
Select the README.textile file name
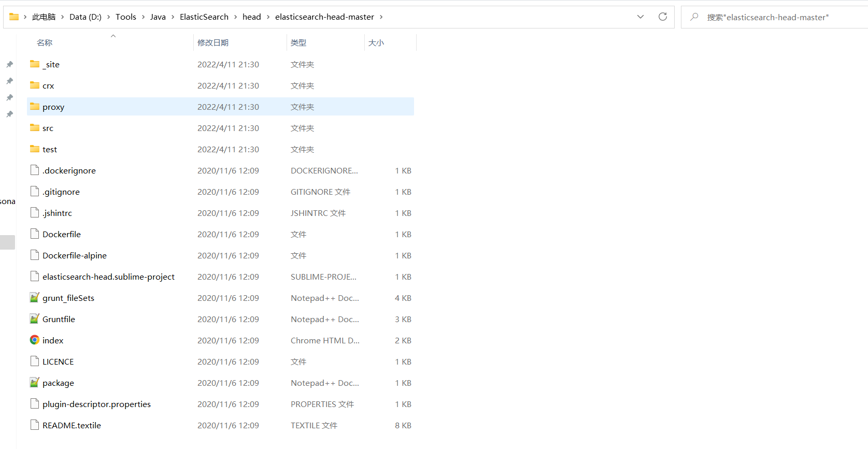[72, 425]
